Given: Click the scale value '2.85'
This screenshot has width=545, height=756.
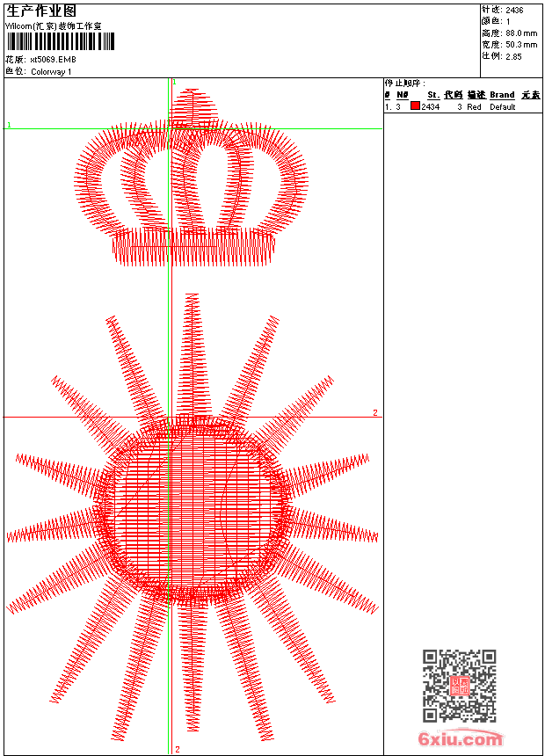Looking at the screenshot, I should click(x=513, y=56).
